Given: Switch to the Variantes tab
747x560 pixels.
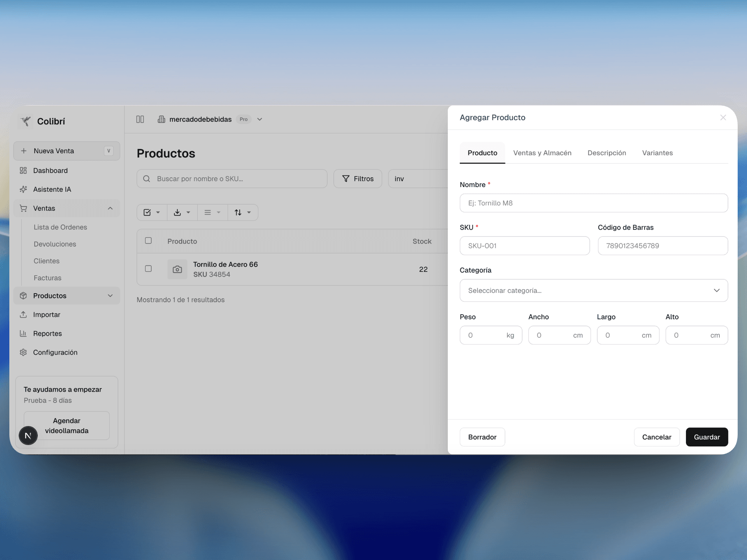Looking at the screenshot, I should 657,153.
